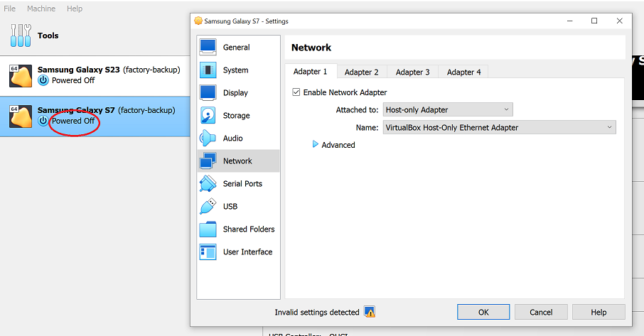Click the Help button in Settings

599,313
